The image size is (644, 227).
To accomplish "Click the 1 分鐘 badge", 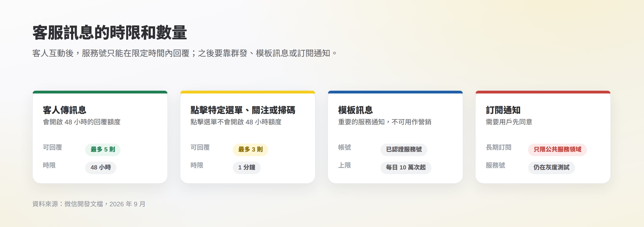I will (247, 167).
